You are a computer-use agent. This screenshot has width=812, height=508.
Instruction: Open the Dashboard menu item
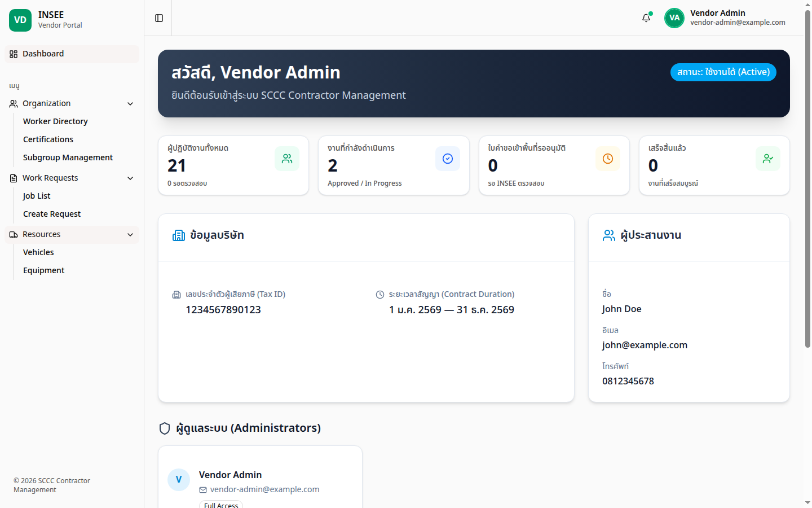coord(72,54)
